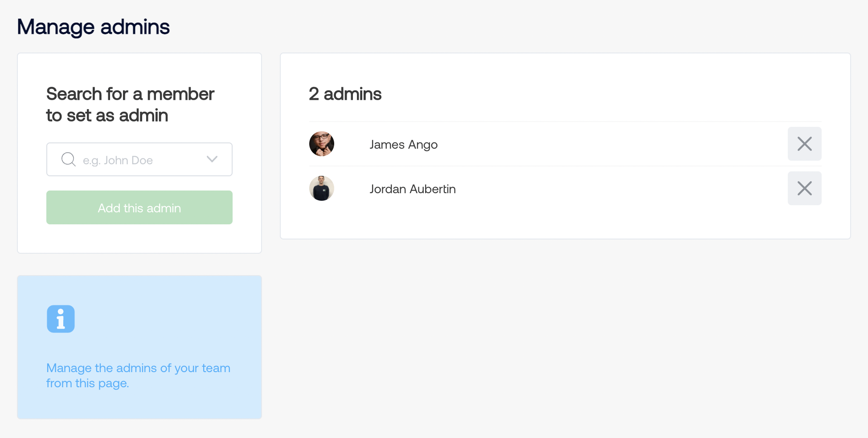Focus the 'e.g. John Doe' search field
The image size is (868, 438).
tap(139, 159)
